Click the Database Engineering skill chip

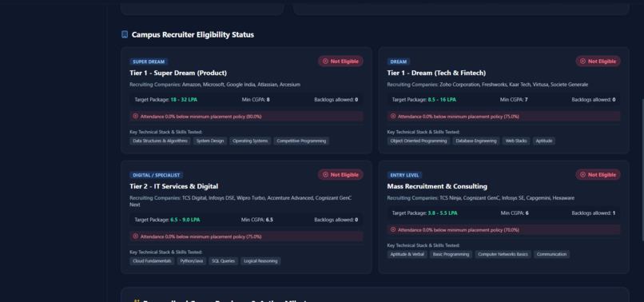pos(476,141)
